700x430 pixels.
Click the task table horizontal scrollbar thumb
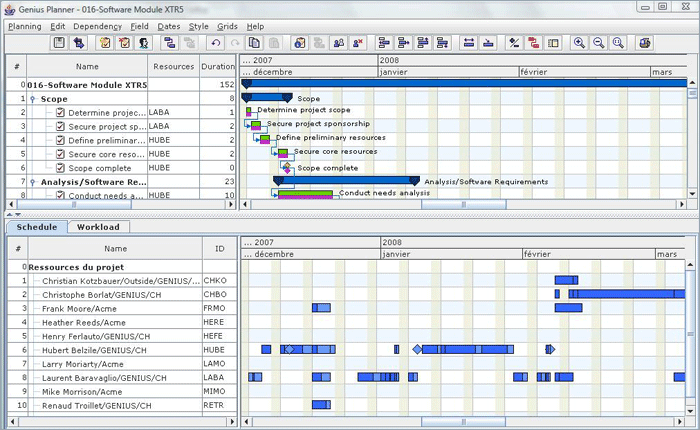(x=74, y=205)
